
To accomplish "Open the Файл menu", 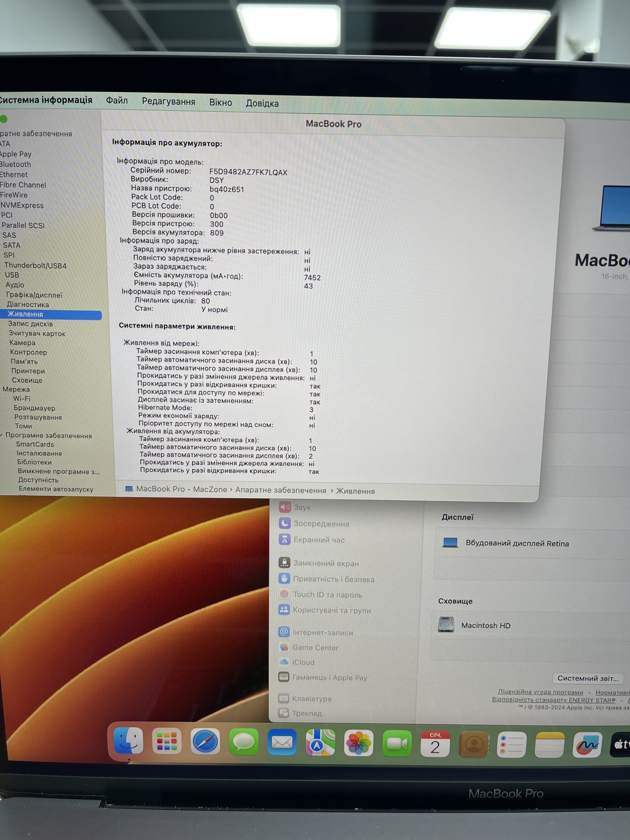I will tap(117, 101).
